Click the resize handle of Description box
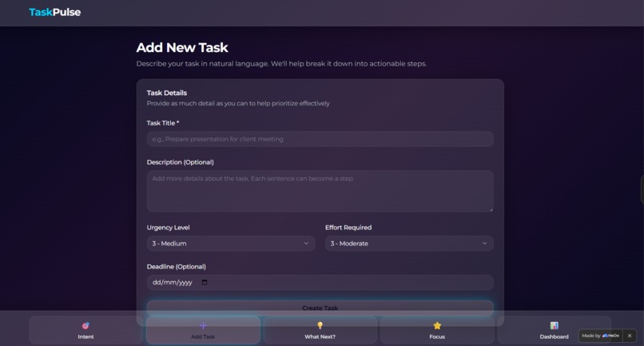644x346 pixels. point(491,209)
